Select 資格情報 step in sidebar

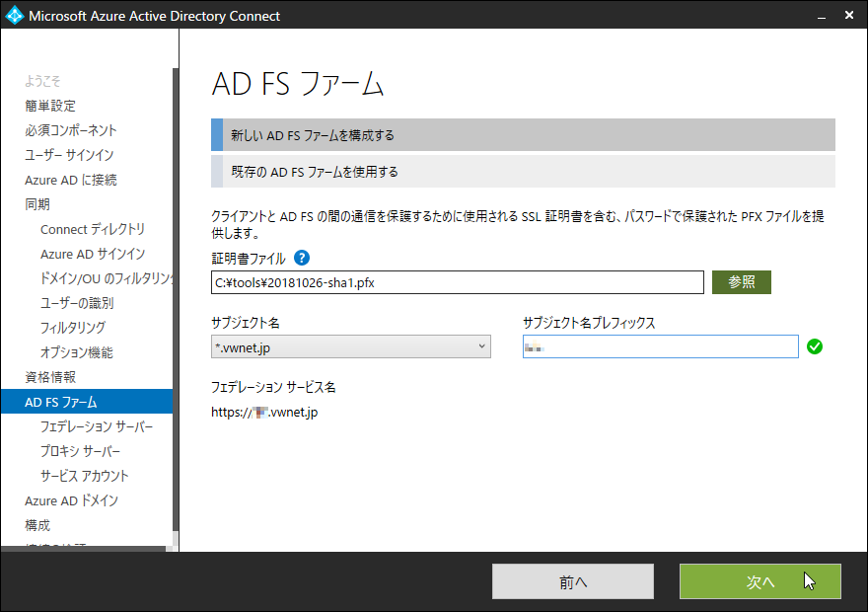pyautogui.click(x=50, y=377)
